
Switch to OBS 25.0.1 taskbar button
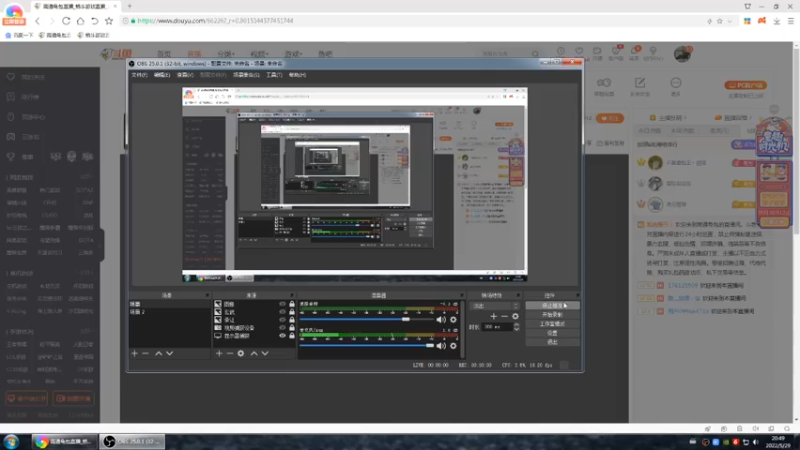point(133,441)
